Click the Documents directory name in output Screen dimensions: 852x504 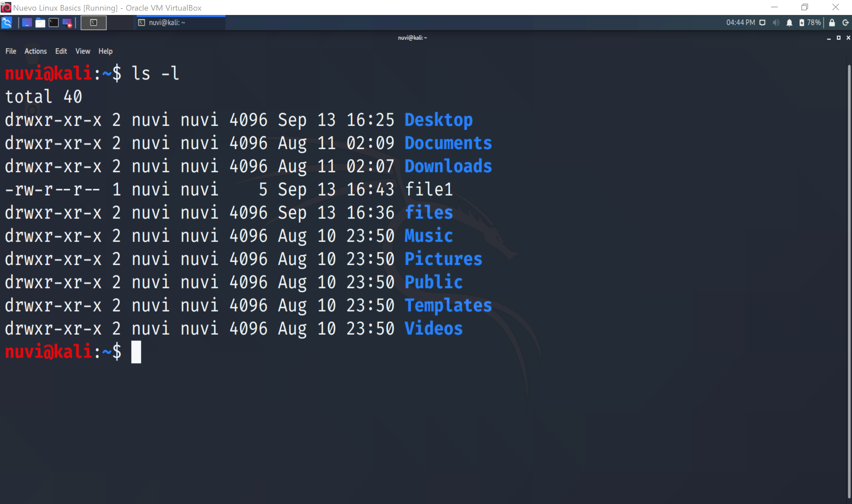click(448, 143)
